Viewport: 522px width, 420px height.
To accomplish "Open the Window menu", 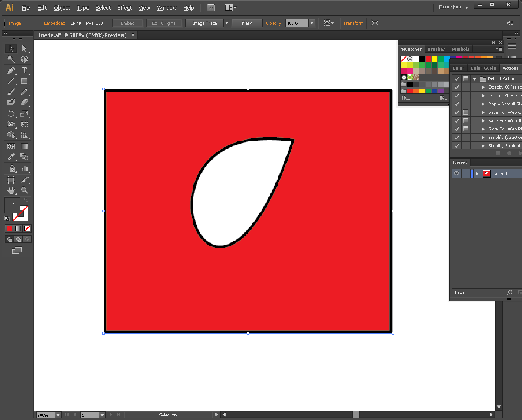I will click(x=167, y=7).
